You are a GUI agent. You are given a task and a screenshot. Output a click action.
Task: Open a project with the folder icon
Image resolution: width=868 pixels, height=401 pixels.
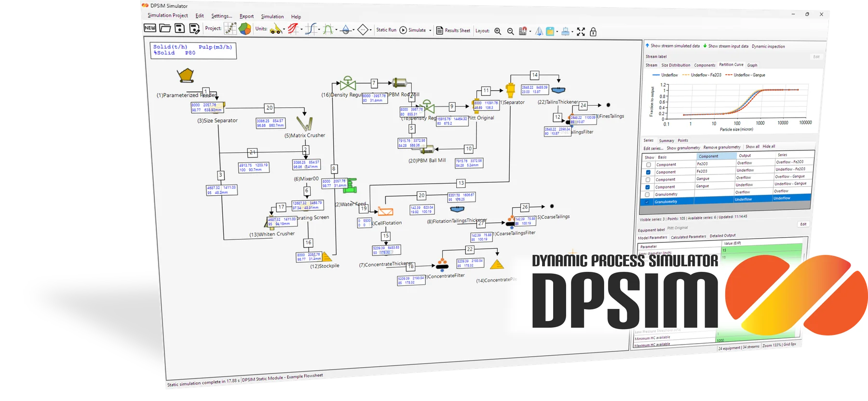[x=165, y=28]
